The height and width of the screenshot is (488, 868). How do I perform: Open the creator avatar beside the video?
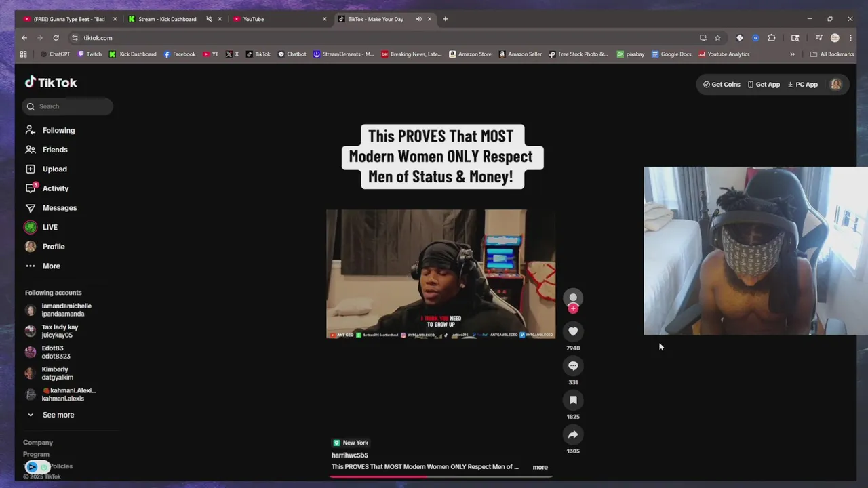[573, 298]
